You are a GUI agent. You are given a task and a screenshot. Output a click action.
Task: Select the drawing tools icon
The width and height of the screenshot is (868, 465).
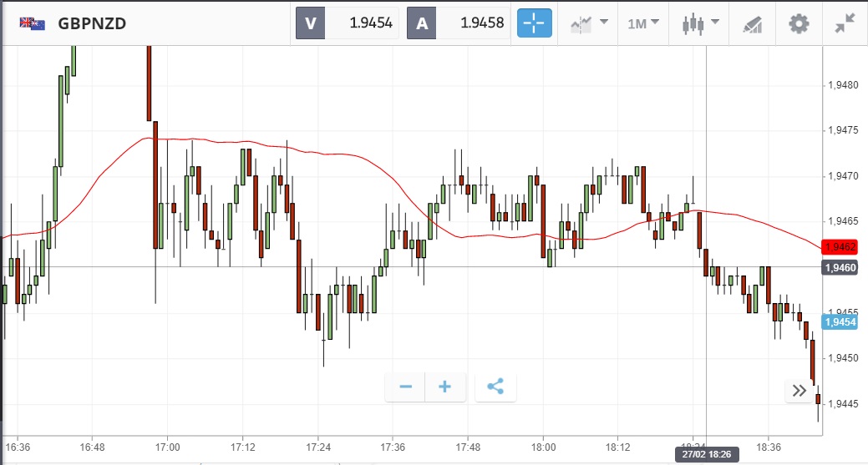click(751, 23)
